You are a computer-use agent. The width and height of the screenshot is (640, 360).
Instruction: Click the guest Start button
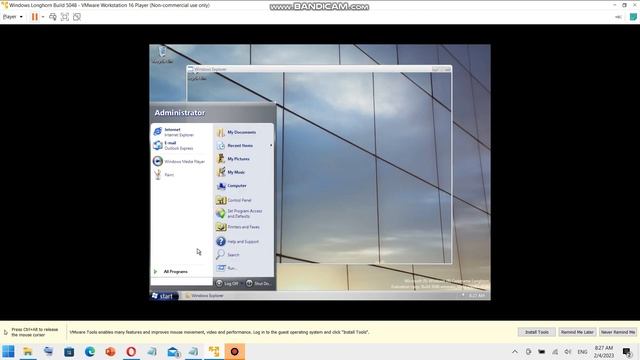[x=164, y=296]
